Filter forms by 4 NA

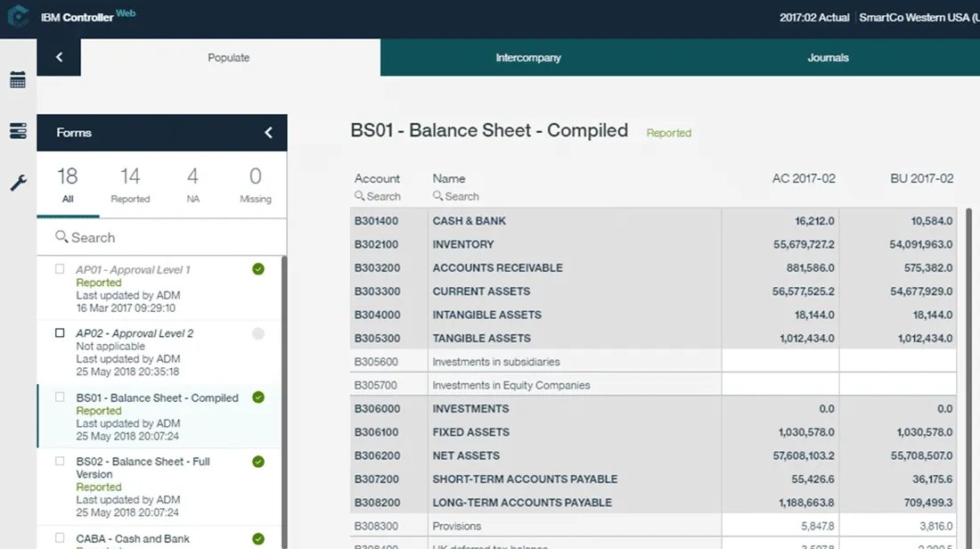point(192,185)
